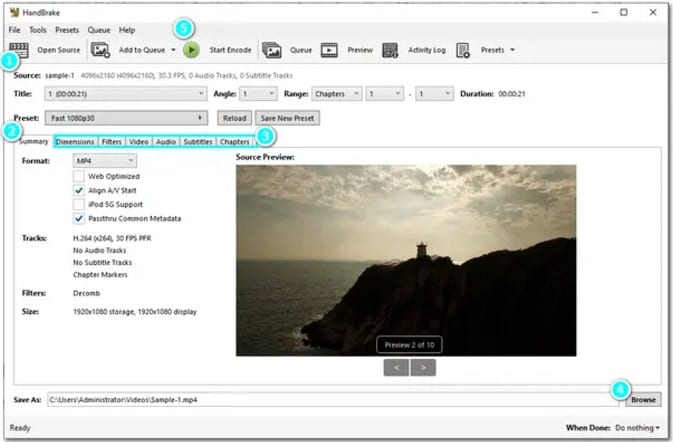Click the Decomb filter text
The height and width of the screenshot is (442, 673).
click(86, 293)
